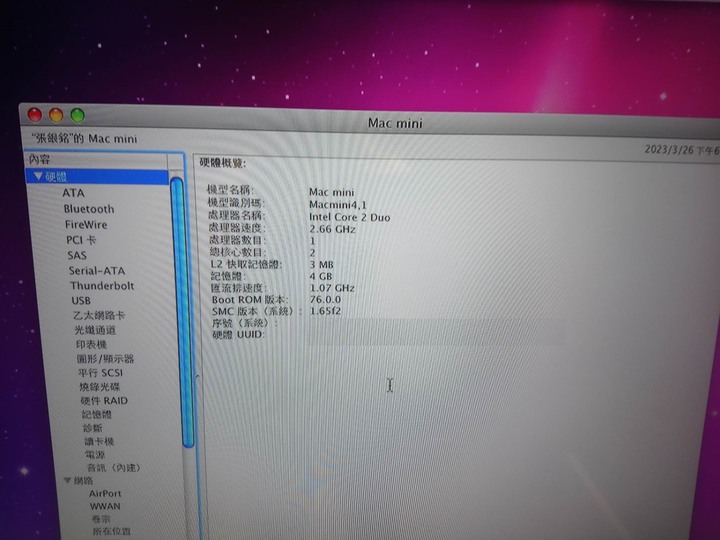This screenshot has width=720, height=540.
Task: Click the 硬體 UUID label
Action: 238,335
